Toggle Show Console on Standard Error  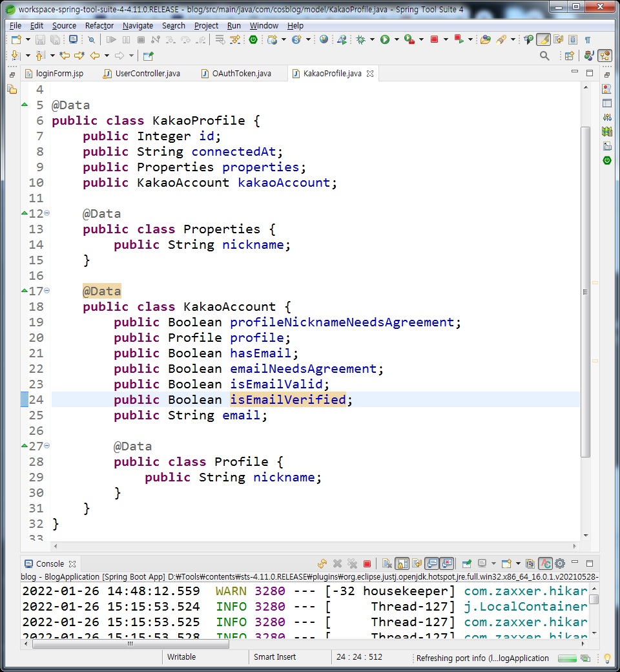tap(446, 563)
